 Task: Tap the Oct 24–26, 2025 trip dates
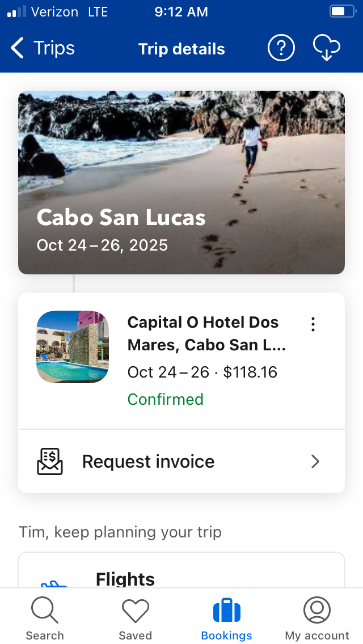click(102, 245)
